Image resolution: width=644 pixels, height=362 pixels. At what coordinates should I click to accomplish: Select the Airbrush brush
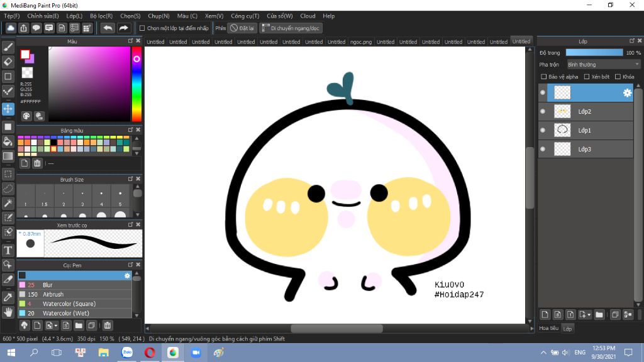coord(75,294)
